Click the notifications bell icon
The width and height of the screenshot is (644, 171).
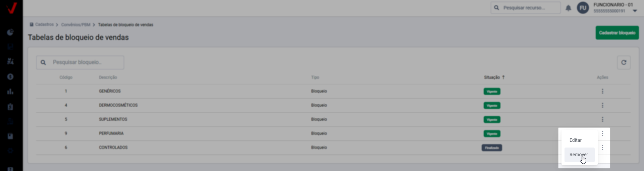pos(568,8)
